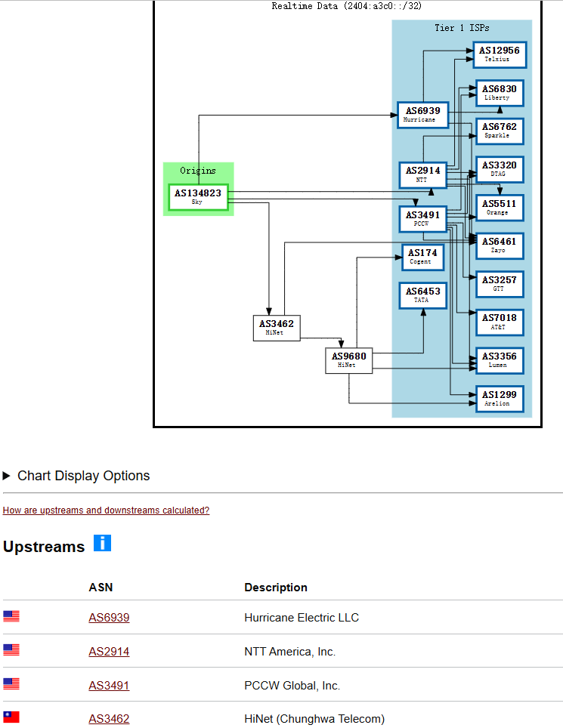Click the Description column header
The height and width of the screenshot is (728, 563).
coord(276,588)
